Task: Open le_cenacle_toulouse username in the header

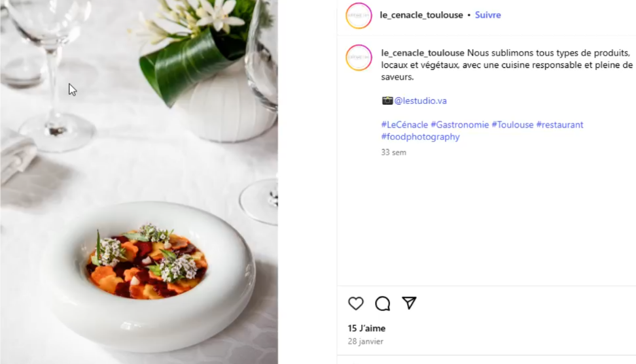Action: pos(421,15)
